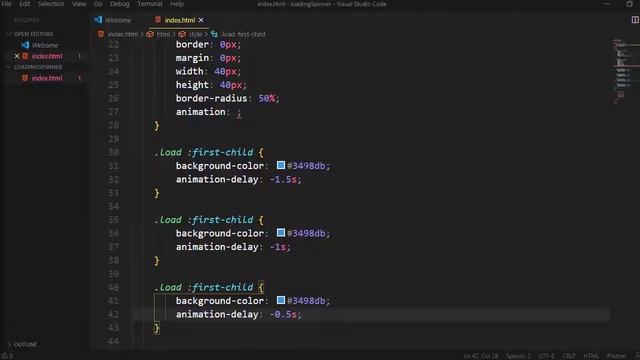Close index.html from Open Editors list
This screenshot has width=640, height=360.
coord(17,56)
